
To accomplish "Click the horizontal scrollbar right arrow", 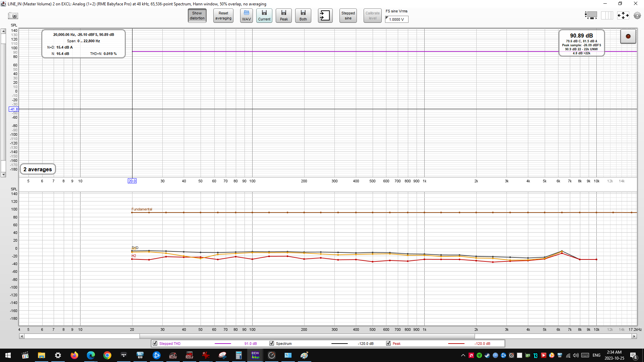I will click(634, 336).
